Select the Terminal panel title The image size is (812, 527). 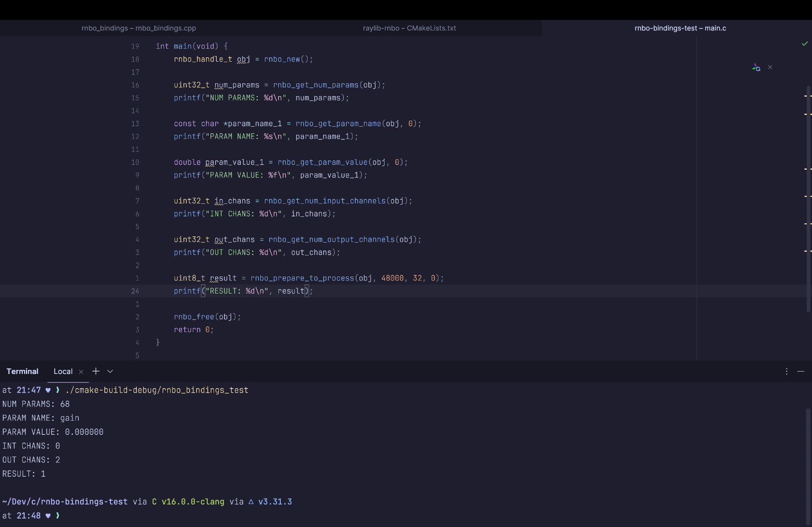[x=22, y=371]
